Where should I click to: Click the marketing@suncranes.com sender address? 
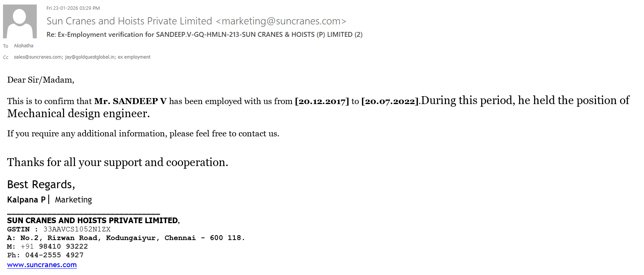[x=281, y=21]
